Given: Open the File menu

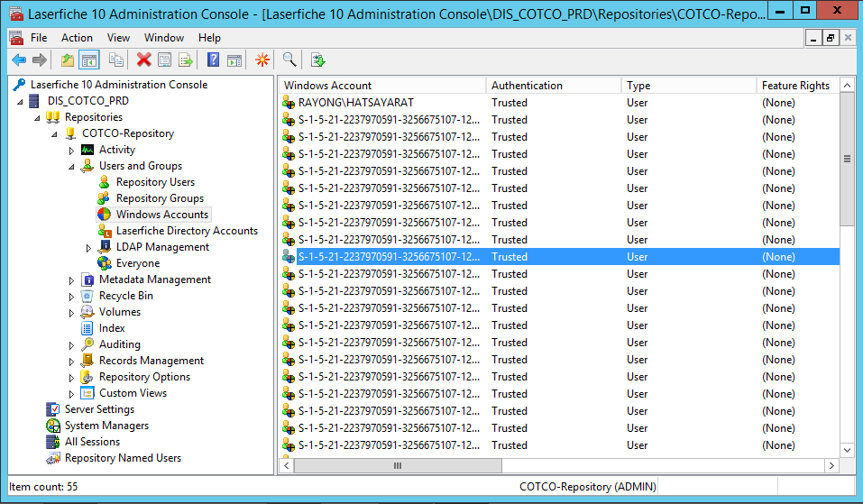Looking at the screenshot, I should (x=39, y=38).
